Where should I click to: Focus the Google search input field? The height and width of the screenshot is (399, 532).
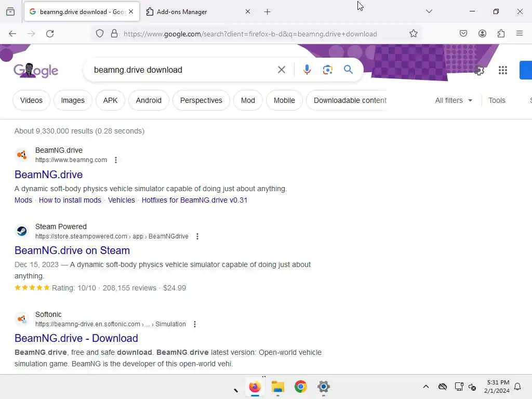click(x=183, y=70)
